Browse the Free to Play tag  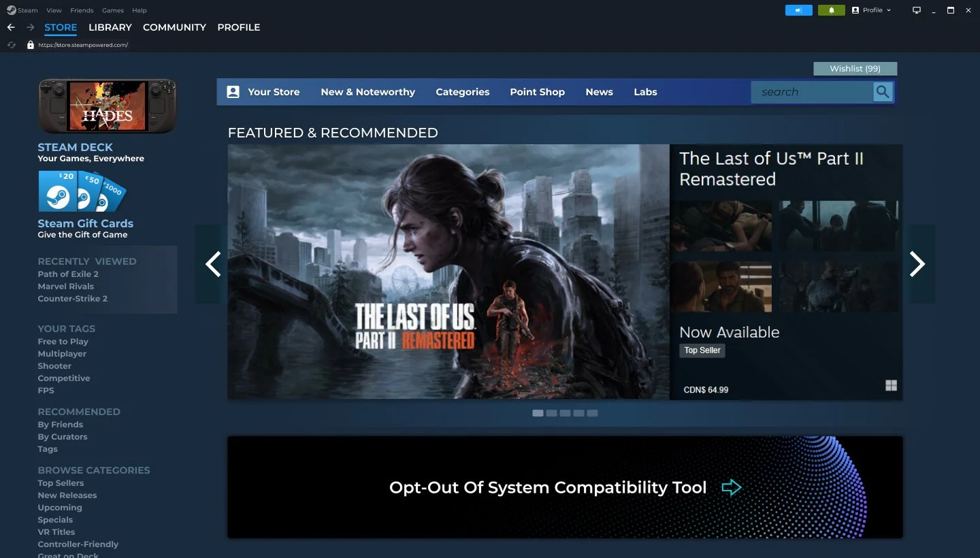63,342
